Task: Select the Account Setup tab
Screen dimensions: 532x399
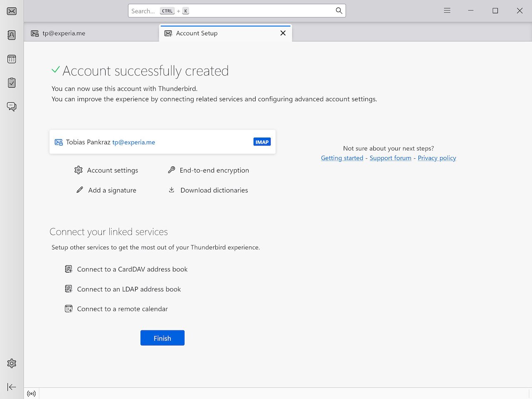Action: pyautogui.click(x=197, y=33)
